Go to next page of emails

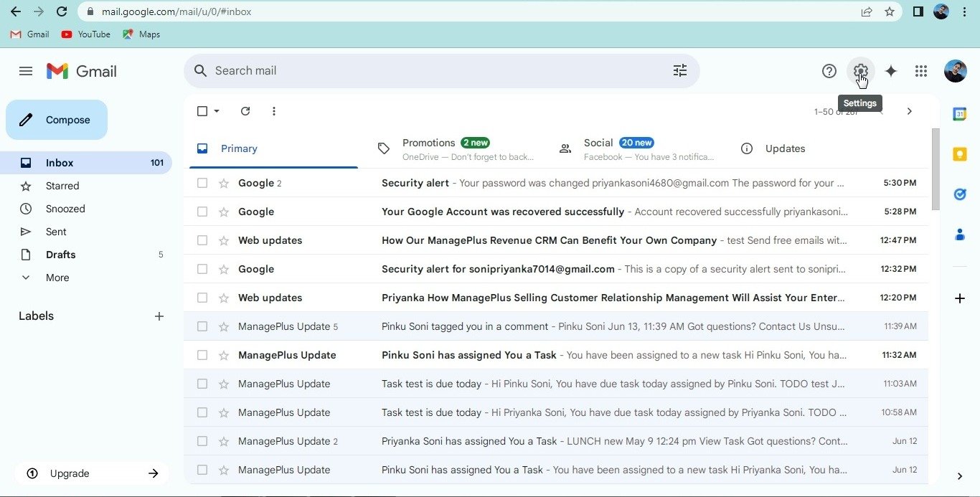[x=910, y=111]
